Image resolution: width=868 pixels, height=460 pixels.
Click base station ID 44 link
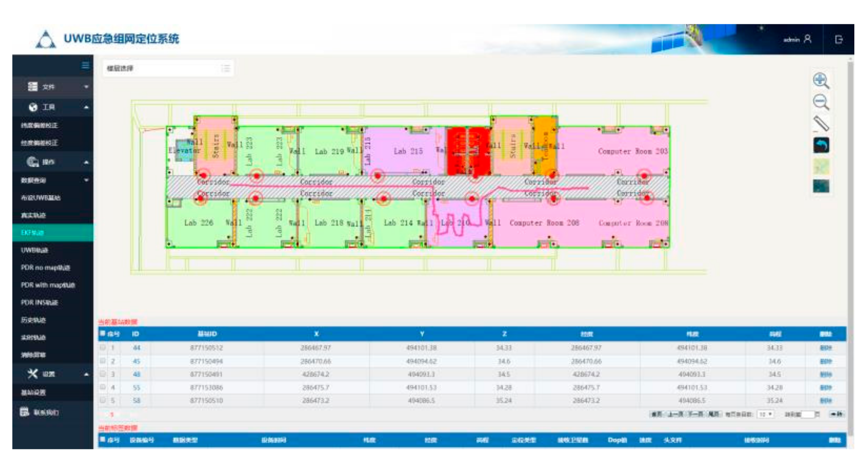(137, 348)
